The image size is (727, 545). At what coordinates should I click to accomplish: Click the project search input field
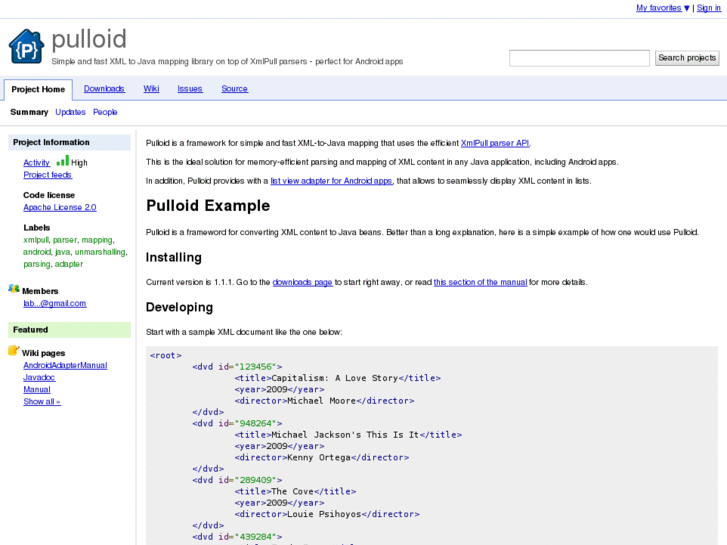579,58
